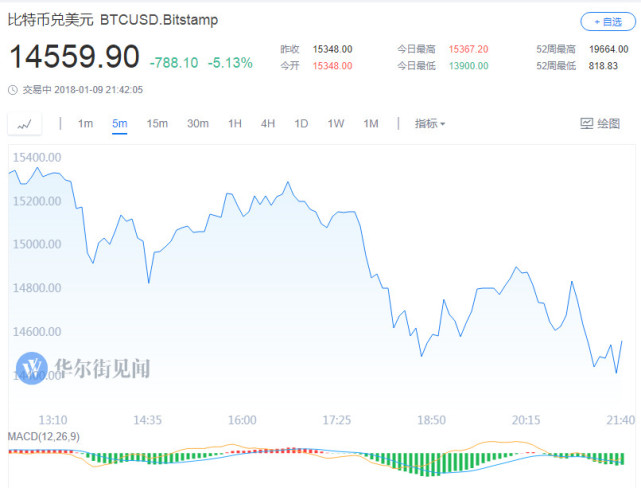Click the 今日最低 label
This screenshot has height=488, width=641.
(x=416, y=66)
